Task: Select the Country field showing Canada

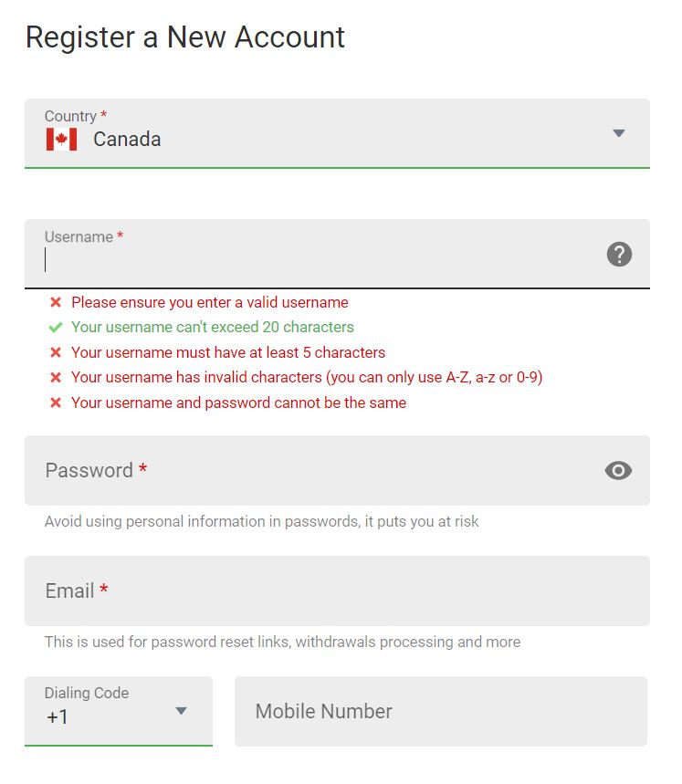Action: (x=338, y=133)
